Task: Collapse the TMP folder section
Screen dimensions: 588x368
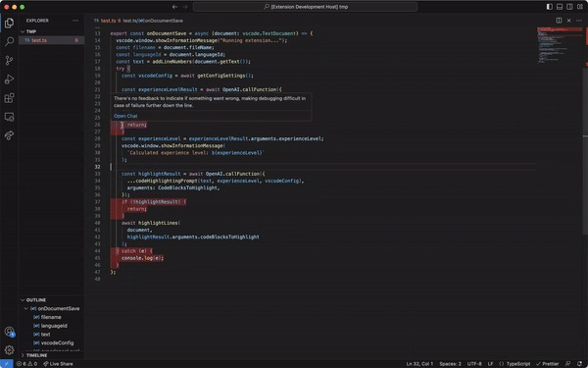Action: point(51,31)
